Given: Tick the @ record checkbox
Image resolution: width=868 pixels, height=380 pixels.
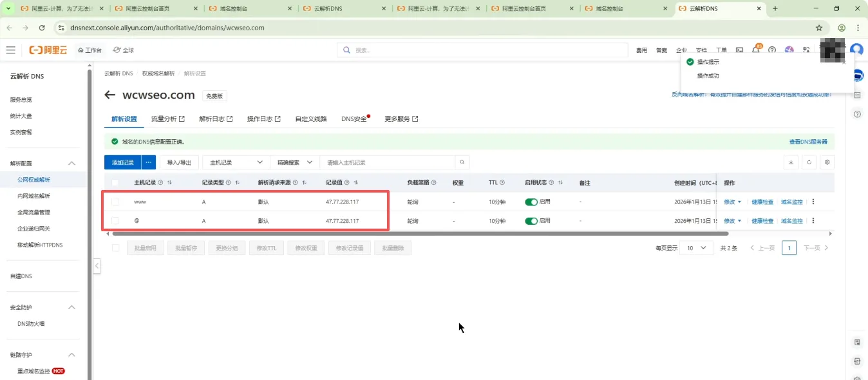Looking at the screenshot, I should point(115,221).
